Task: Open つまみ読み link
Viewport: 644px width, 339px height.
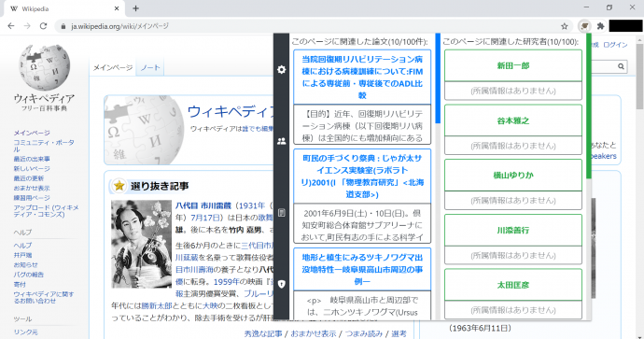Action: point(363,334)
